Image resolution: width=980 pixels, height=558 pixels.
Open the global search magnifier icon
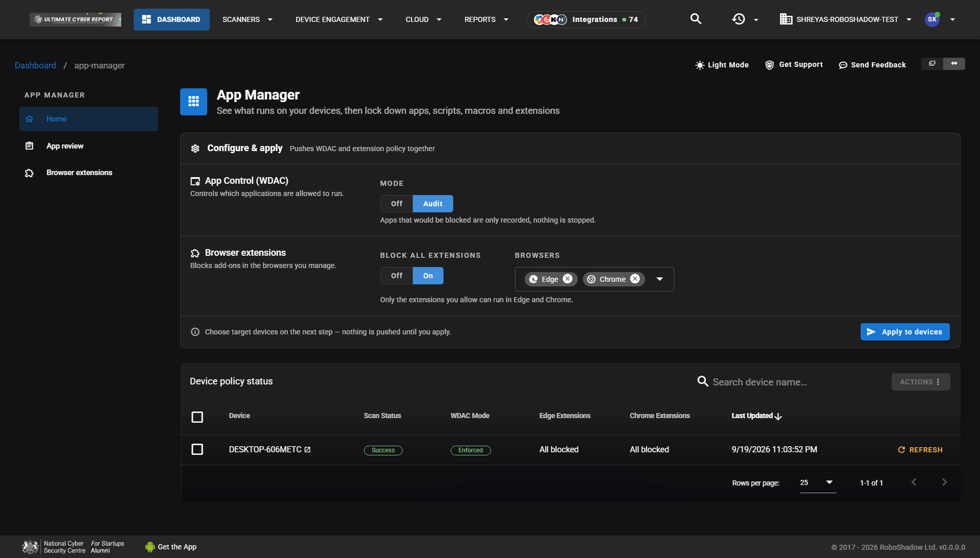click(696, 19)
